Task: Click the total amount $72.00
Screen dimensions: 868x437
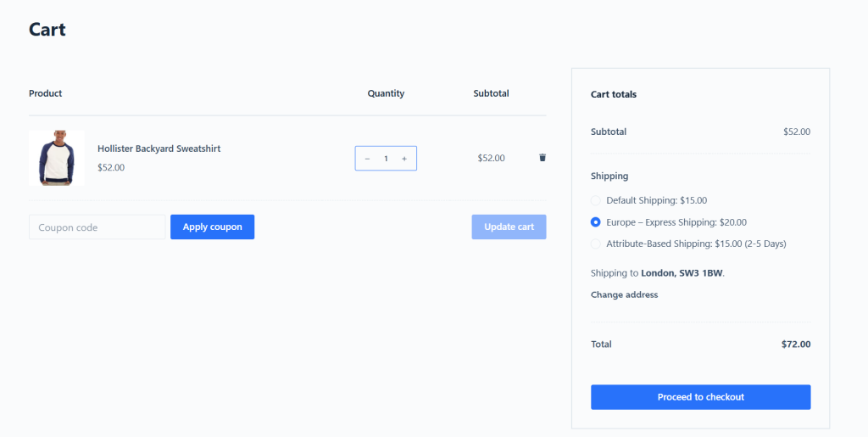Action: tap(796, 345)
